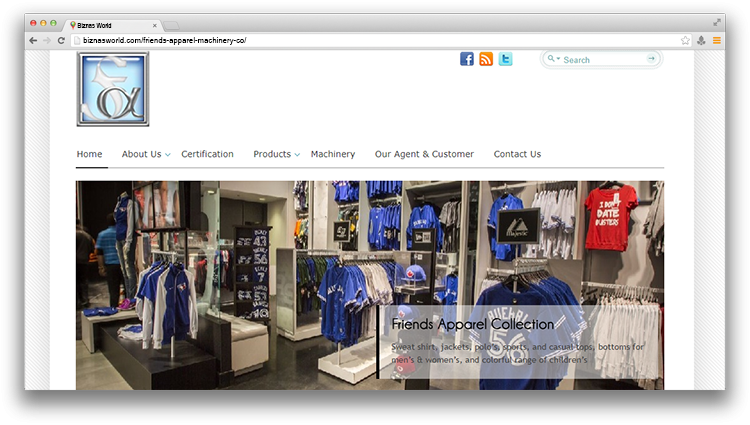
Task: Click the search submit arrow icon
Action: coord(652,59)
